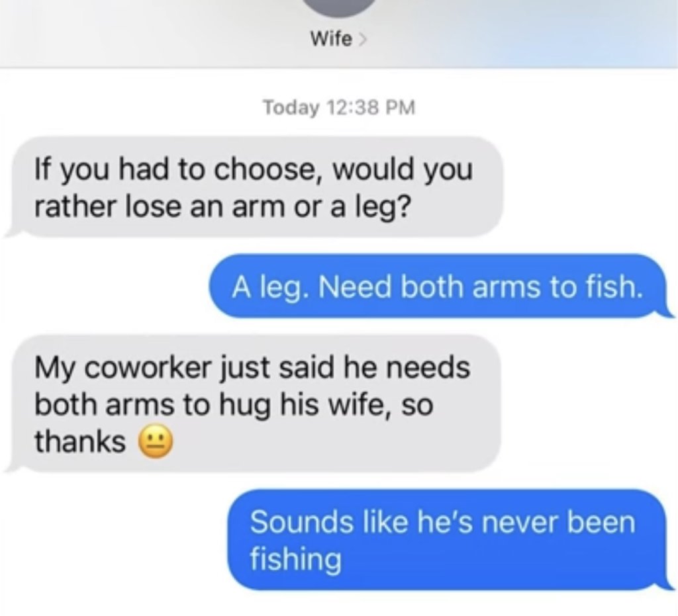
Task: Select the 'lose an arm or a leg' message
Action: (254, 187)
